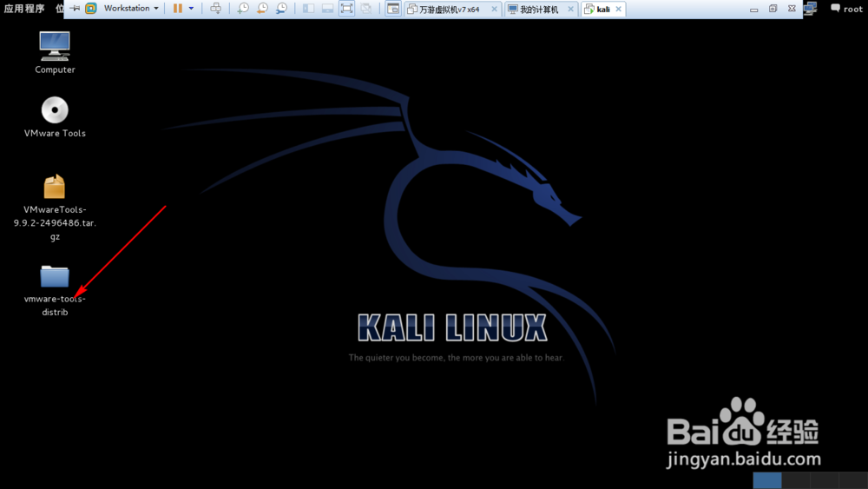The height and width of the screenshot is (489, 868).
Task: Switch to the third workspace
Action: [x=825, y=480]
